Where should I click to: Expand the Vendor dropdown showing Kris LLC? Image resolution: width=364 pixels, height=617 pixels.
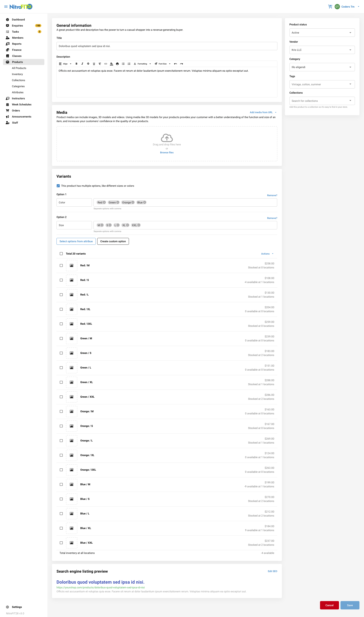[322, 50]
